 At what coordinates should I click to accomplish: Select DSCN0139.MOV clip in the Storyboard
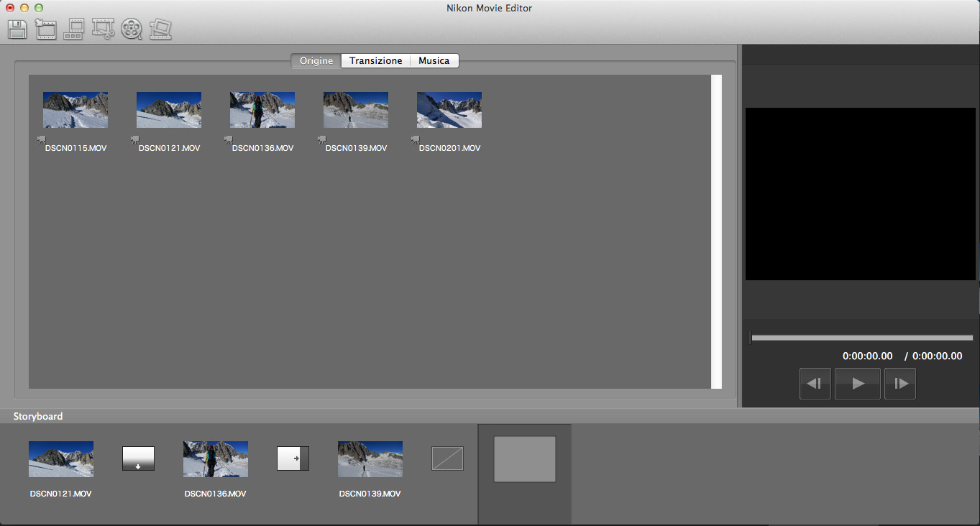point(370,459)
